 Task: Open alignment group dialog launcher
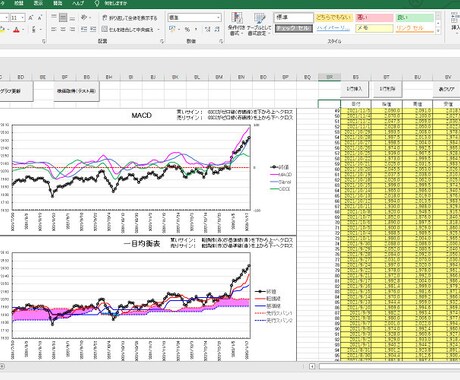point(162,41)
